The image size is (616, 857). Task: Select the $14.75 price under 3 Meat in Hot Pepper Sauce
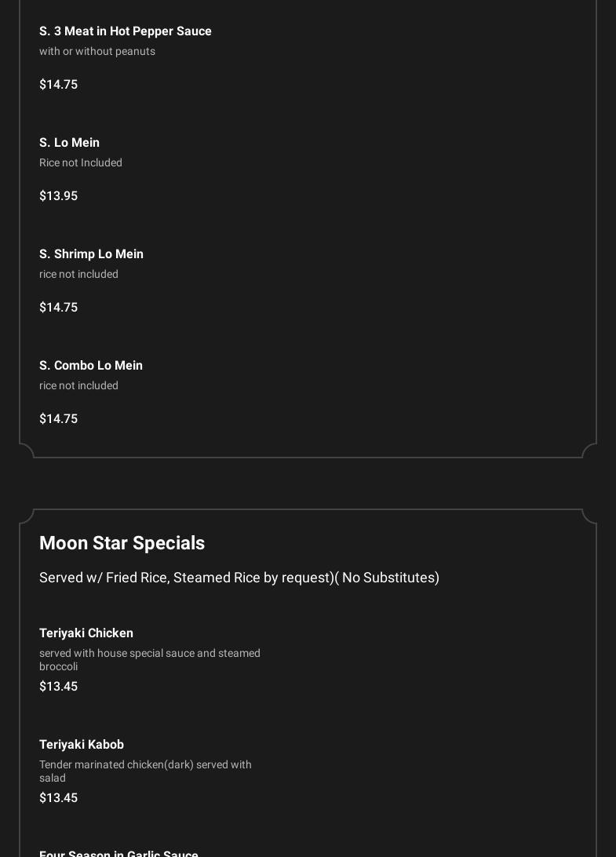click(59, 85)
